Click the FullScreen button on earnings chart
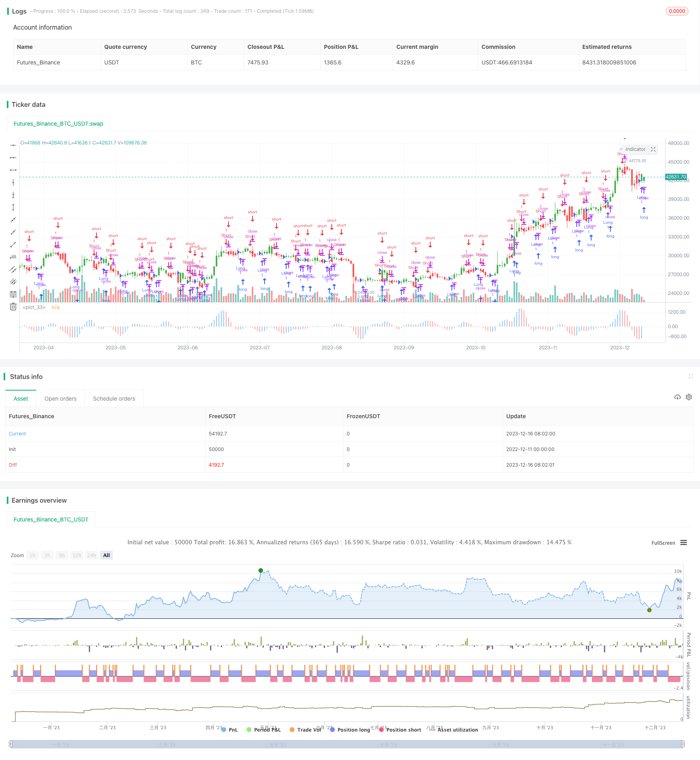Image resolution: width=700 pixels, height=760 pixels. (x=663, y=543)
